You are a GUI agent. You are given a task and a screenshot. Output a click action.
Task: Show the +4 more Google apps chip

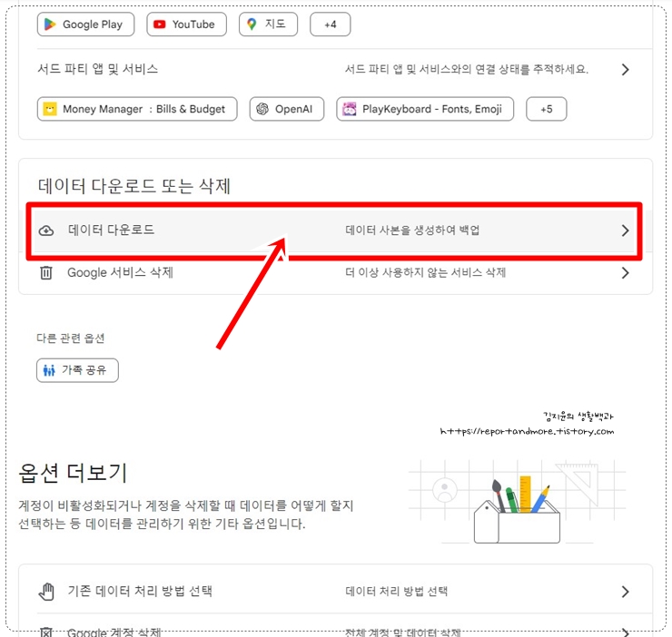pos(331,24)
